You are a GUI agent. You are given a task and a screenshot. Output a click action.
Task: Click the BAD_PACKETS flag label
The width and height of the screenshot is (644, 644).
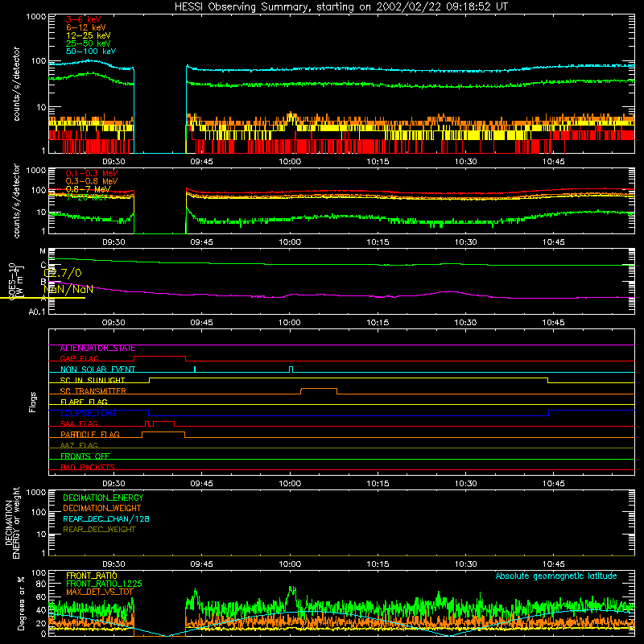(88, 467)
